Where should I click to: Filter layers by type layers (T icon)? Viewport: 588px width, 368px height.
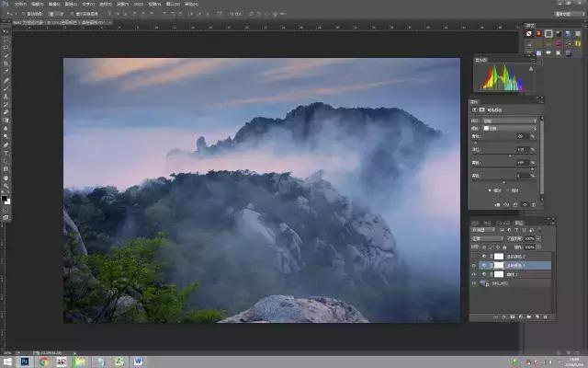click(516, 230)
